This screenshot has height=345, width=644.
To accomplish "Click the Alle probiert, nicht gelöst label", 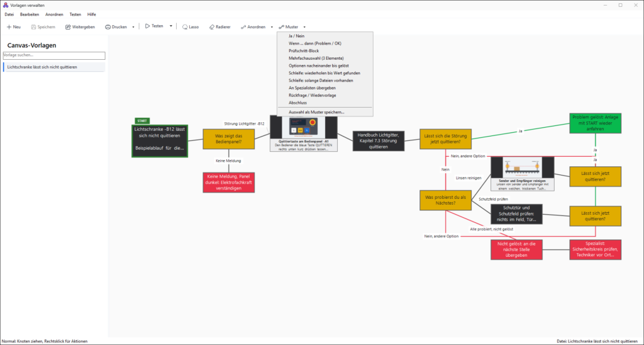I will coord(492,229).
